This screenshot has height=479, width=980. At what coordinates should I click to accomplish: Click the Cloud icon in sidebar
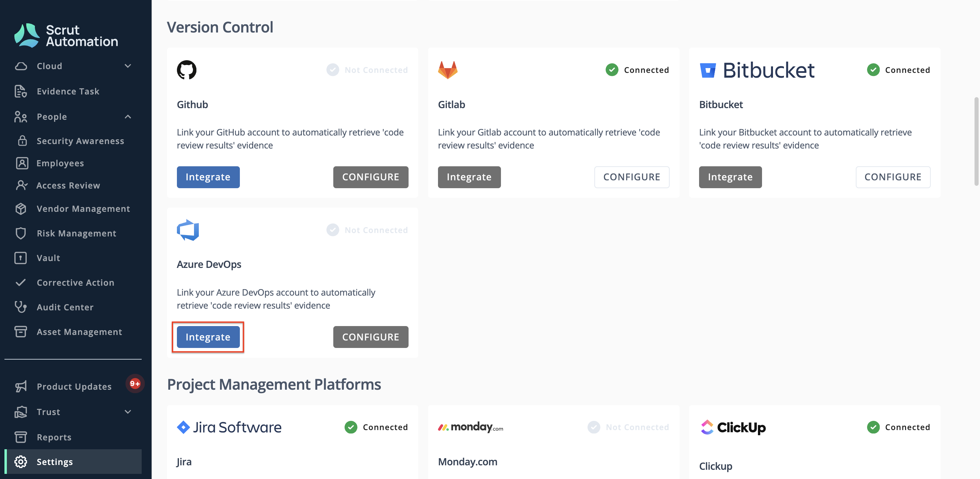(21, 66)
